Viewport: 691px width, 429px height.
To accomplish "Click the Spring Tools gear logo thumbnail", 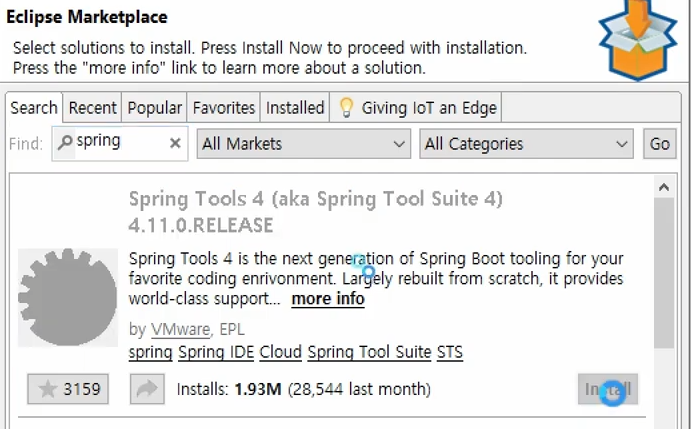I will click(x=68, y=297).
